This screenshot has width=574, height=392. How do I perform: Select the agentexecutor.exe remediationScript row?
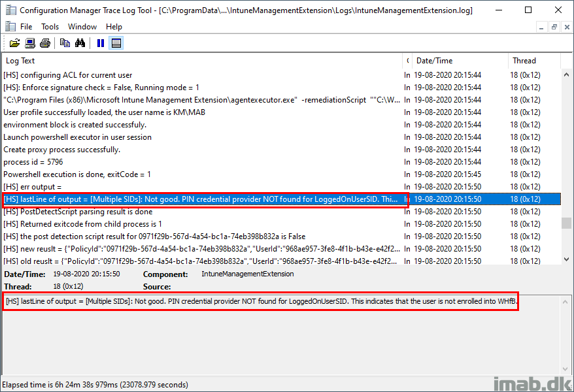point(282,100)
